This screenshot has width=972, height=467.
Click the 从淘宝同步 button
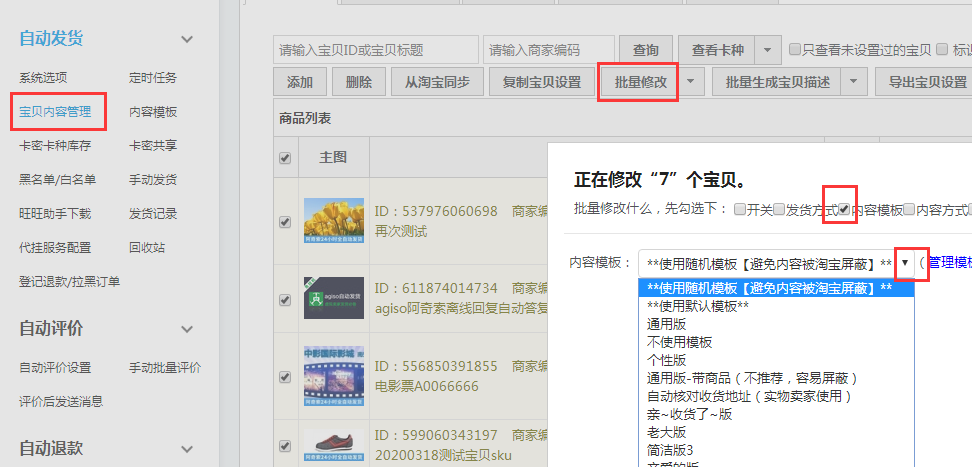tap(437, 82)
